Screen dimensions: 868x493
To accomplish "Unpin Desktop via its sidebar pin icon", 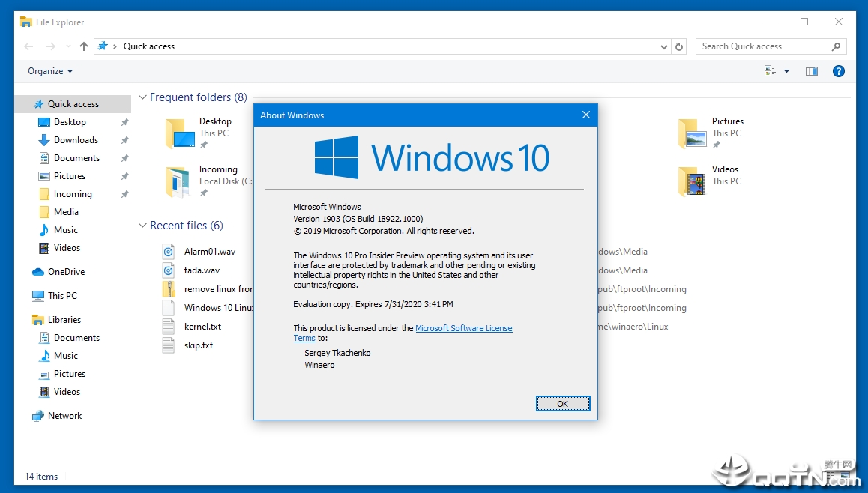I will (x=124, y=122).
